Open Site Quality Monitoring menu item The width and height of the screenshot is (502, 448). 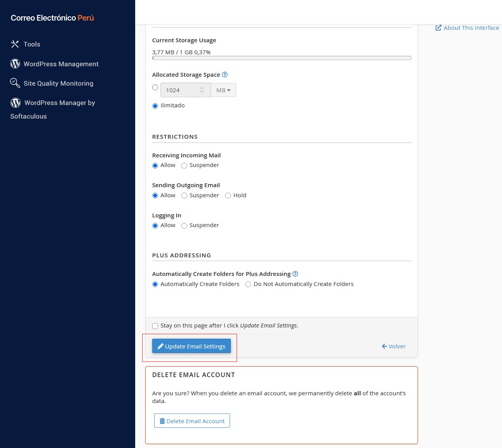[58, 83]
